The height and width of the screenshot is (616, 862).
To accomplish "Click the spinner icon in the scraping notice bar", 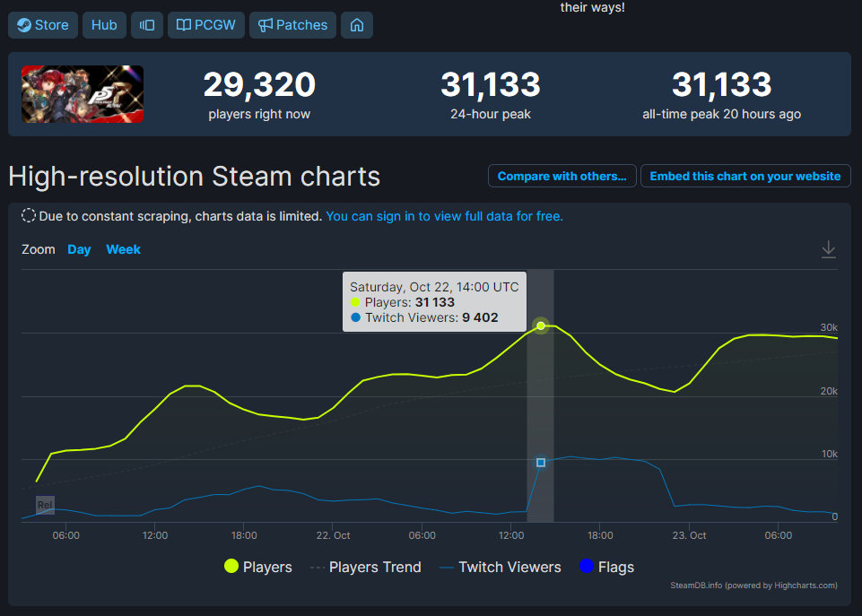I will [x=28, y=215].
